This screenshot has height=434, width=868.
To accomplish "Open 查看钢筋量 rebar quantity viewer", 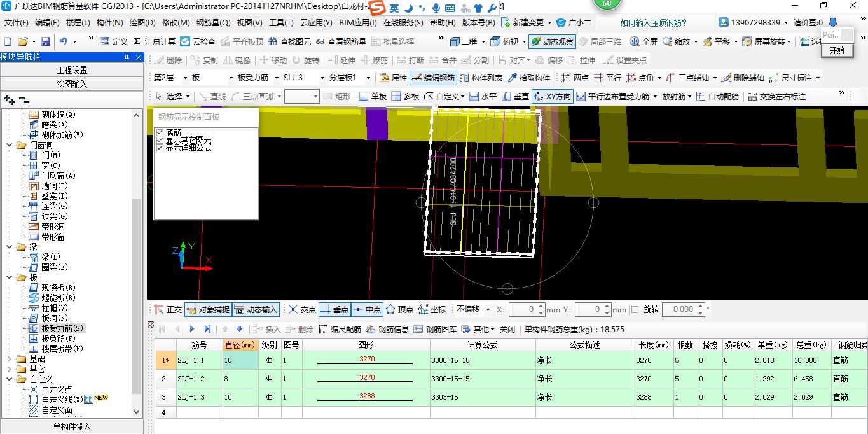I will pos(341,41).
